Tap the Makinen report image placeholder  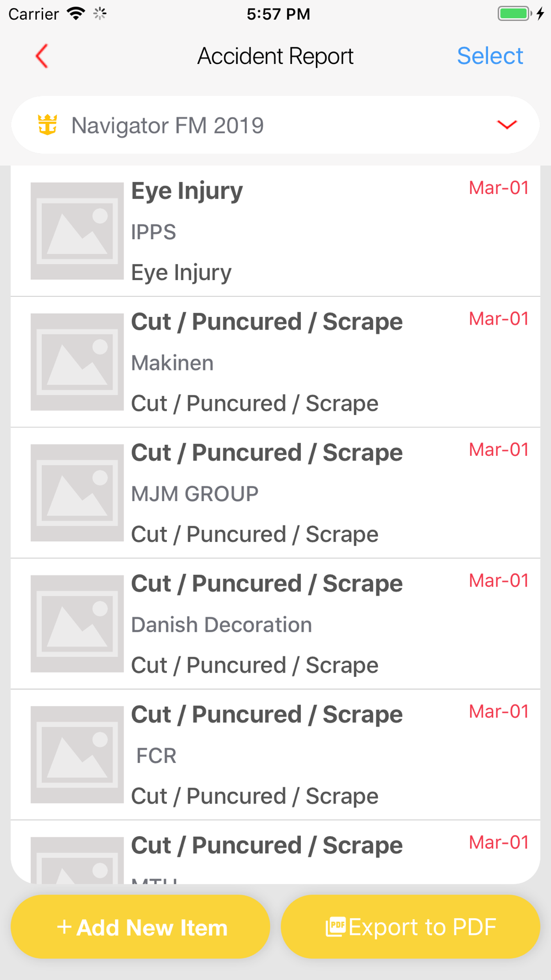[77, 362]
